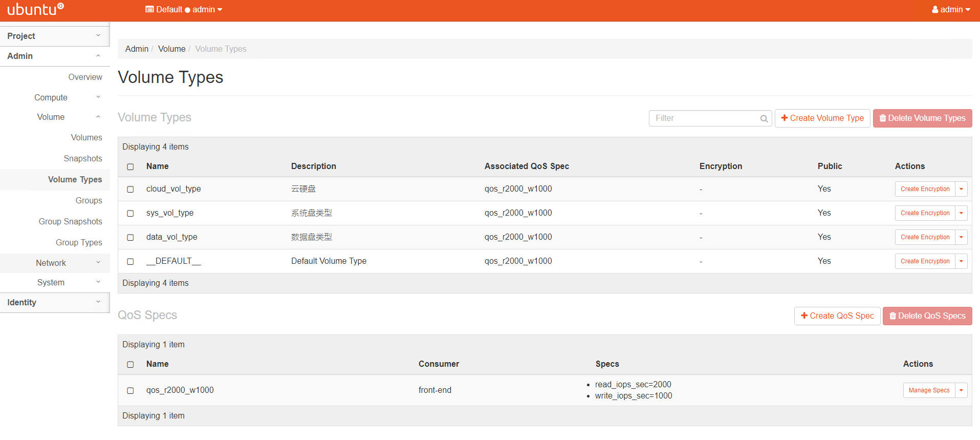Click Create Encryption for cloud_vol_type

925,189
